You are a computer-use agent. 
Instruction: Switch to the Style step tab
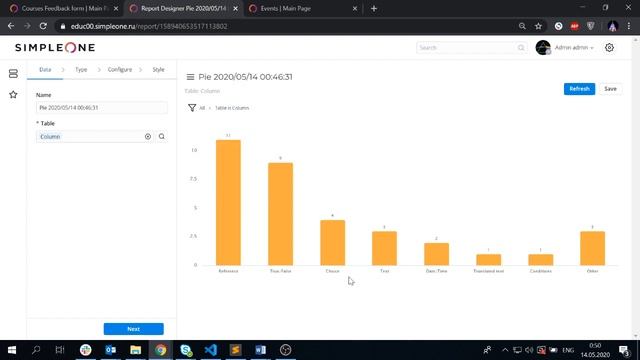[x=158, y=69]
